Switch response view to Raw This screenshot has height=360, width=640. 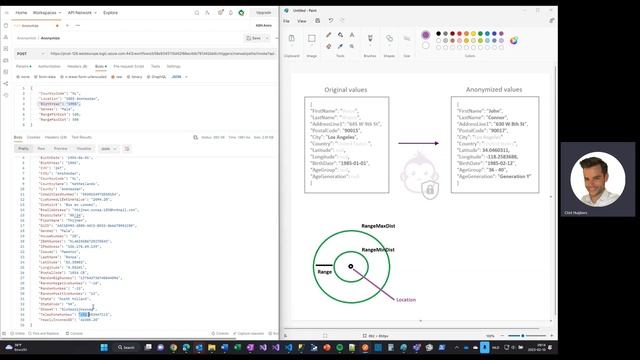pos(41,149)
